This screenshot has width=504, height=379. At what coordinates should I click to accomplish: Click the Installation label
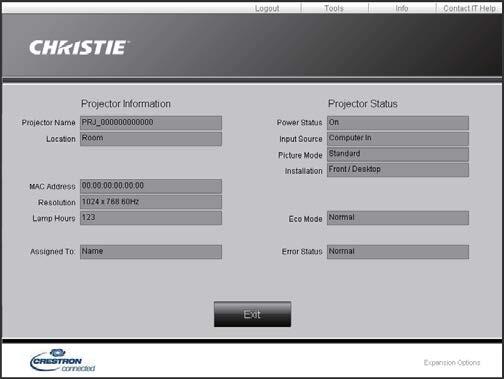[x=303, y=171]
